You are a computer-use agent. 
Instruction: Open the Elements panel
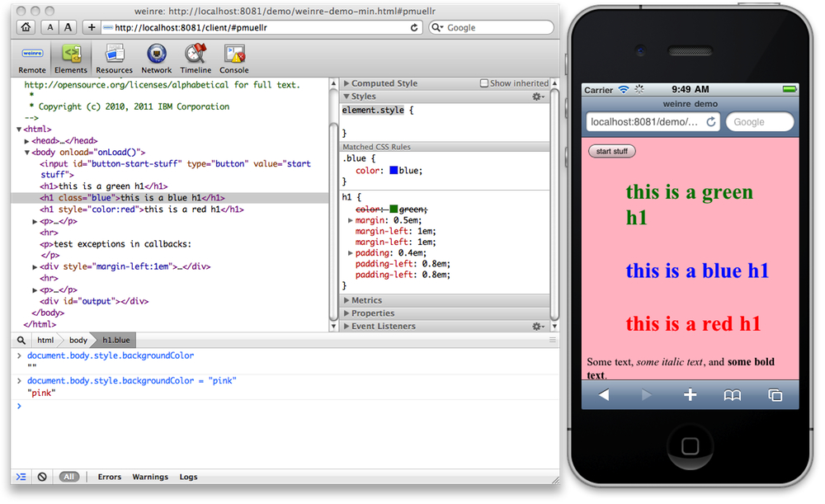point(70,58)
